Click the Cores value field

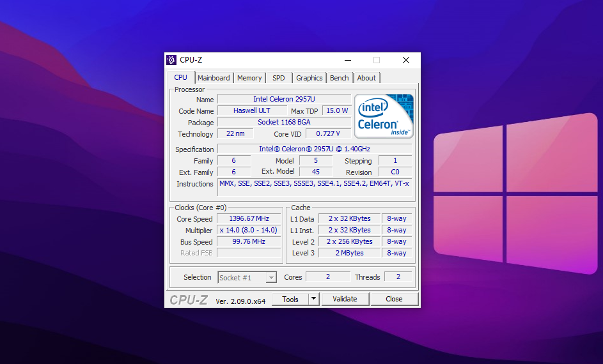(x=328, y=277)
